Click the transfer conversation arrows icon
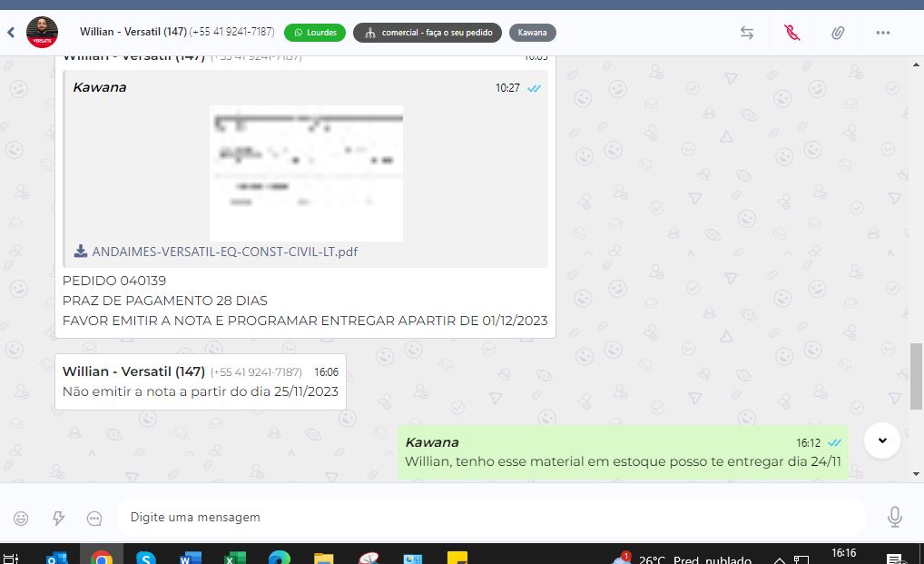Viewport: 924px width, 564px height. tap(746, 33)
